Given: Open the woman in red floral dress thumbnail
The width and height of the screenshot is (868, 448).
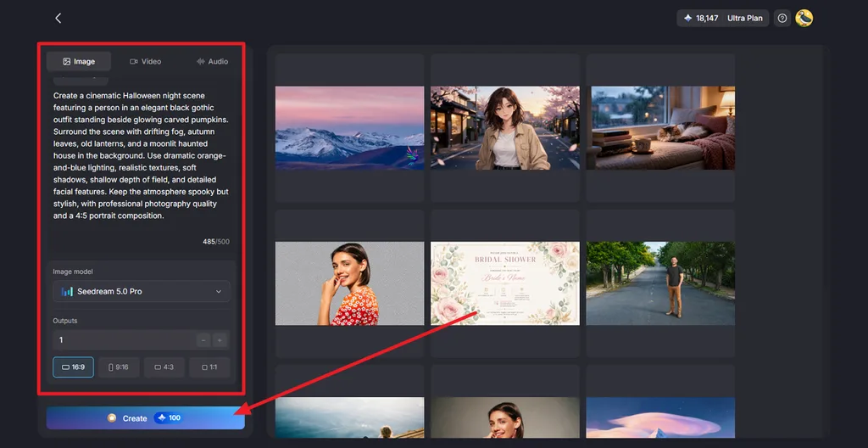Looking at the screenshot, I should [349, 283].
